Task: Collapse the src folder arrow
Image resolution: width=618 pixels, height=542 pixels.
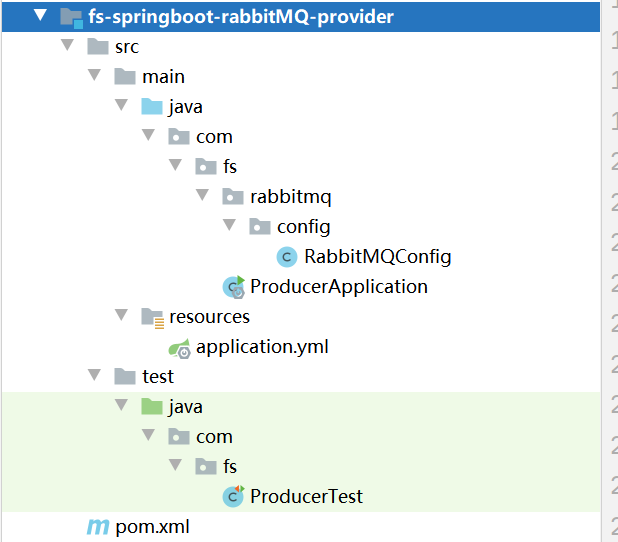Action: (x=67, y=45)
